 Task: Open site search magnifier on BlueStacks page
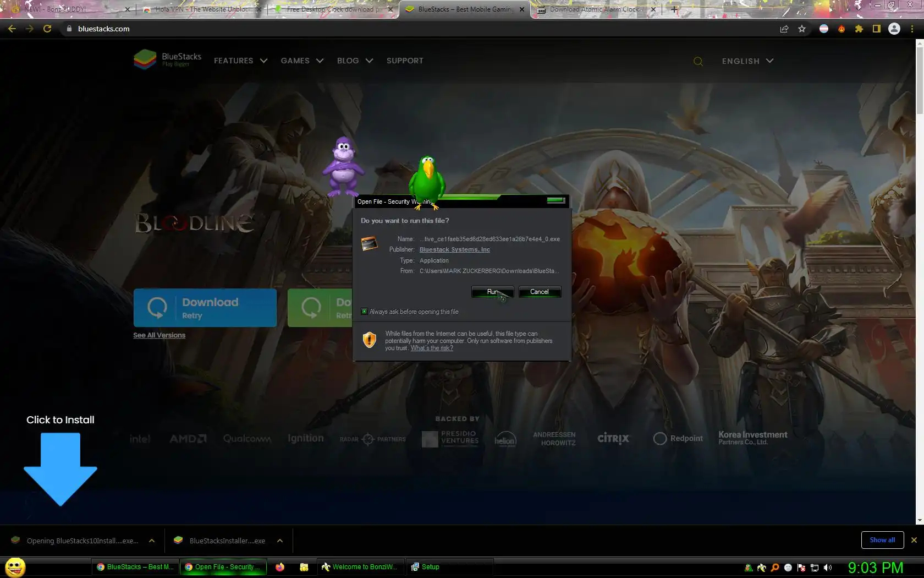698,61
